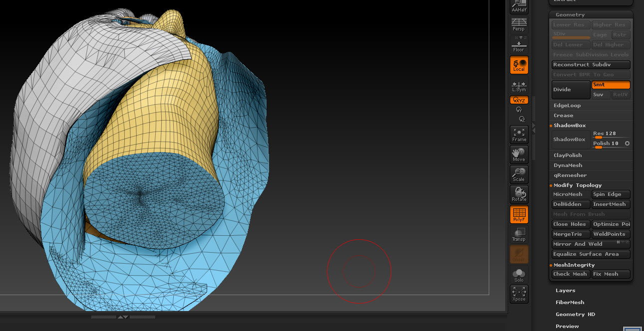Click the Spin Edge button

click(x=611, y=194)
